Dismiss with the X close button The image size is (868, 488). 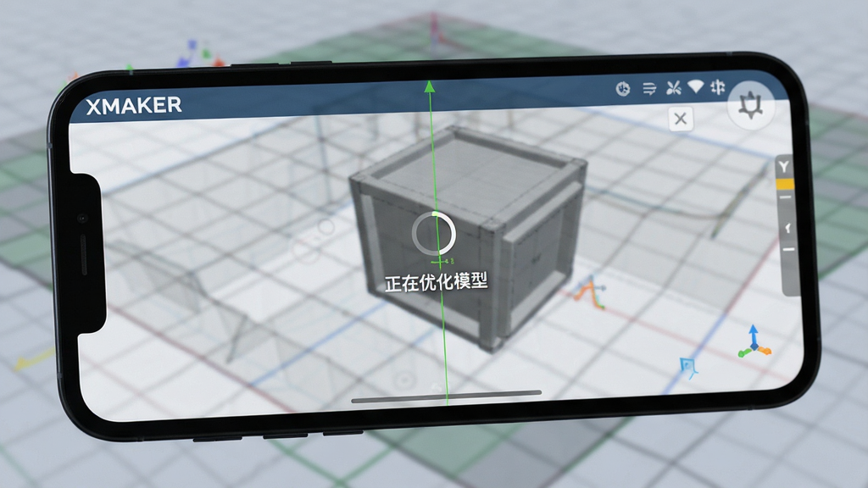681,119
